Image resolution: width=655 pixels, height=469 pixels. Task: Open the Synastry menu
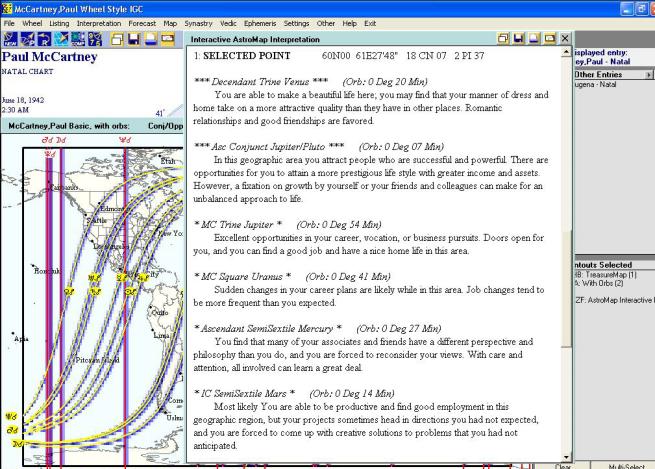click(x=198, y=23)
